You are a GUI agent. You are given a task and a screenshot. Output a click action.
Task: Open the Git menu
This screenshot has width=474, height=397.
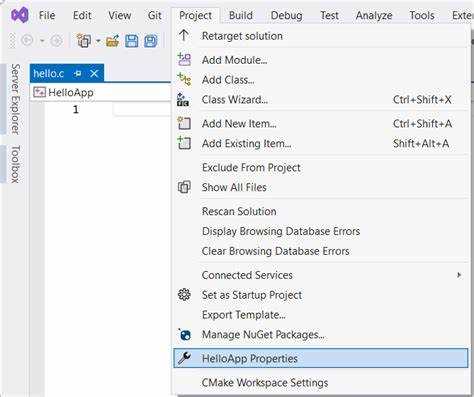click(155, 15)
